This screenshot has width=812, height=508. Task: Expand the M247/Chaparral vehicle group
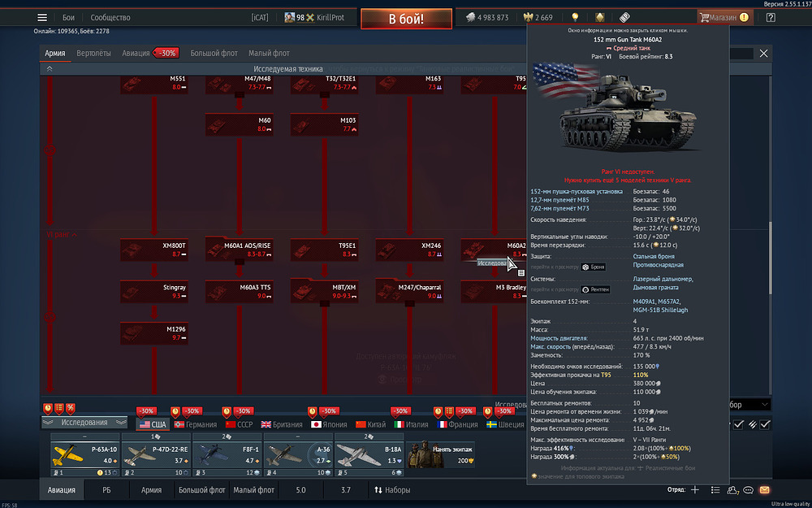409,291
